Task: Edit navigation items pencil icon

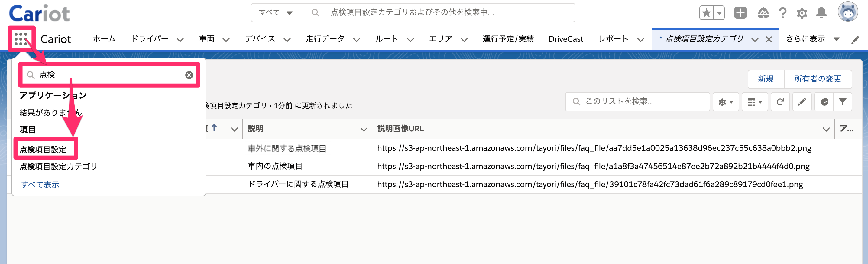Action: click(x=855, y=40)
